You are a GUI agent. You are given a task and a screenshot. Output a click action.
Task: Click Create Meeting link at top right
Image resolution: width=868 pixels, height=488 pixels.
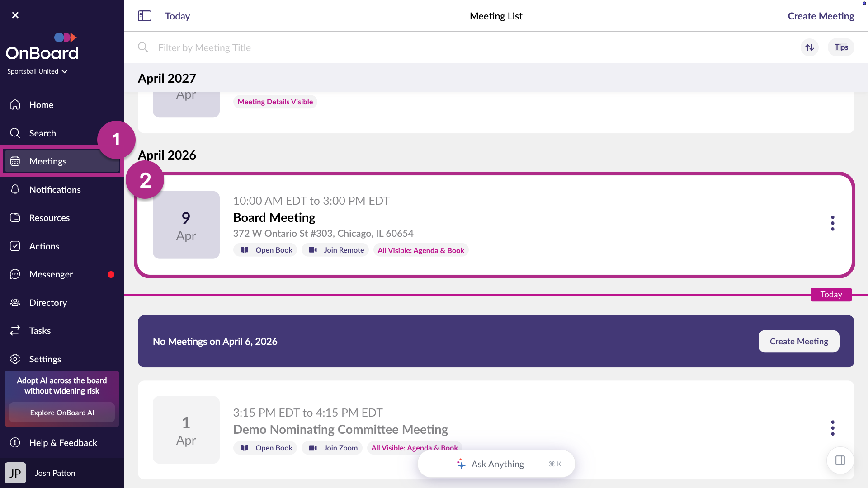click(x=821, y=16)
